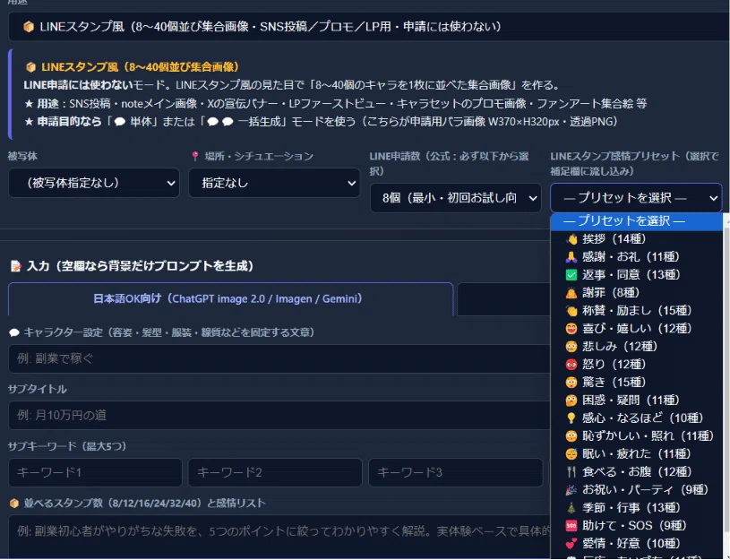Click the サブタイトル input field
730x560 pixels.
click(279, 416)
